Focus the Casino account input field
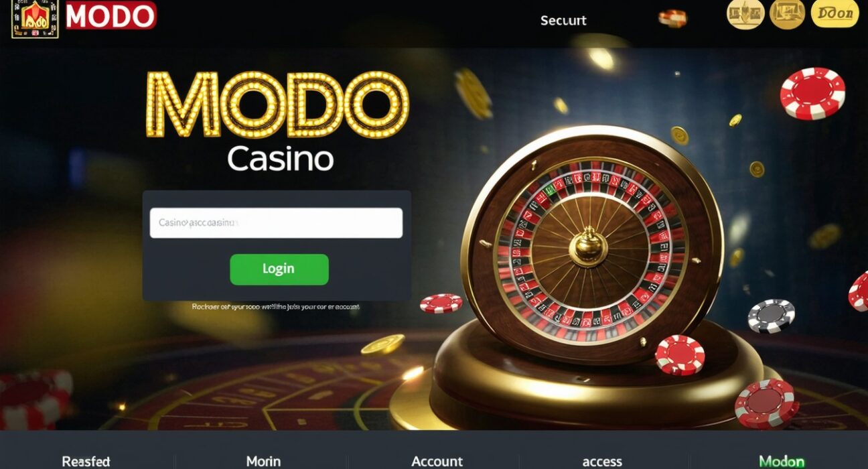The width and height of the screenshot is (868, 469). tap(276, 222)
